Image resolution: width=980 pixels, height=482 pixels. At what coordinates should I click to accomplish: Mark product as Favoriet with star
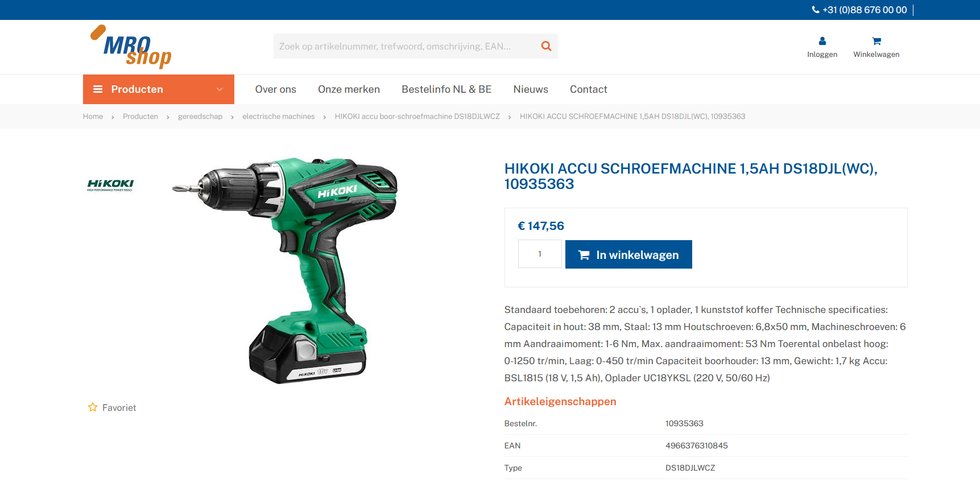pyautogui.click(x=93, y=407)
